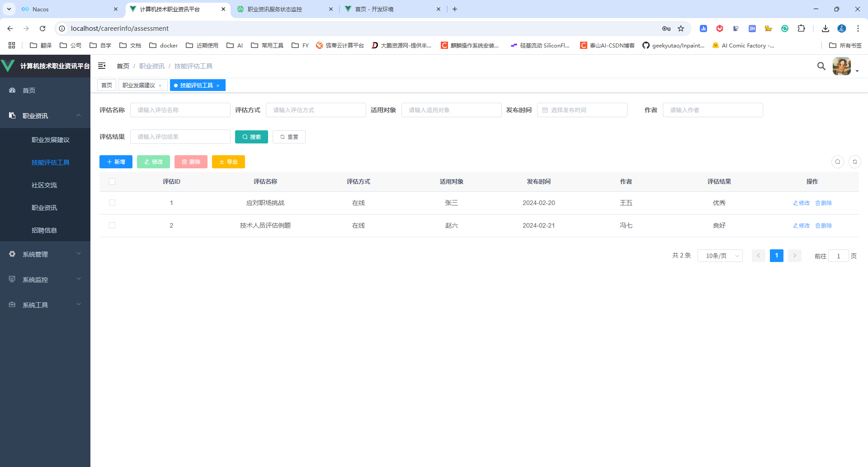Viewport: 868px width, 467px height.
Task: Open browser downloads icon
Action: point(826,29)
